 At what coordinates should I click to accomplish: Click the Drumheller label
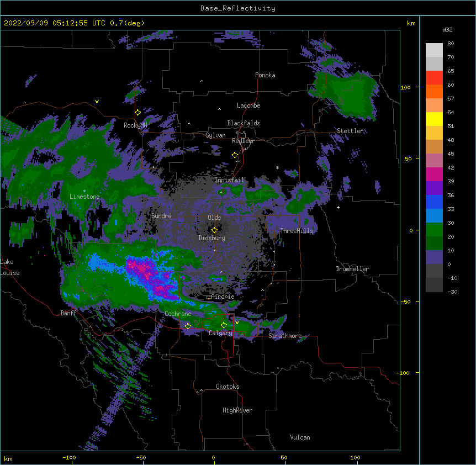(352, 269)
